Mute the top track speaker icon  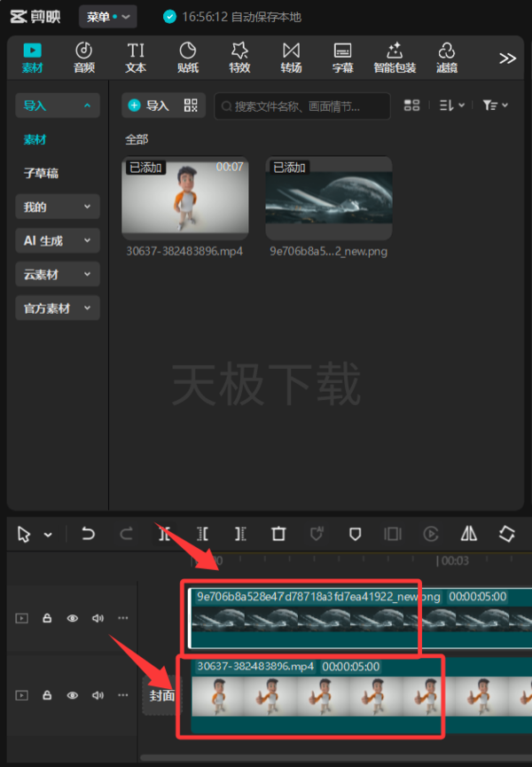[98, 618]
